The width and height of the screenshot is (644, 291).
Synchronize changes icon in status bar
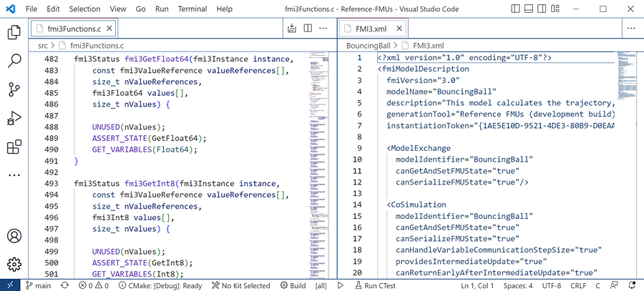click(x=64, y=286)
